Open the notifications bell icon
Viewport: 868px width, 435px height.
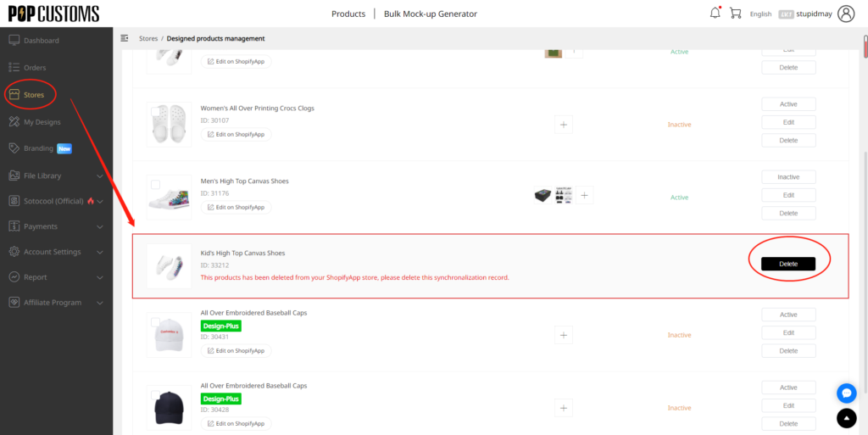tap(715, 14)
